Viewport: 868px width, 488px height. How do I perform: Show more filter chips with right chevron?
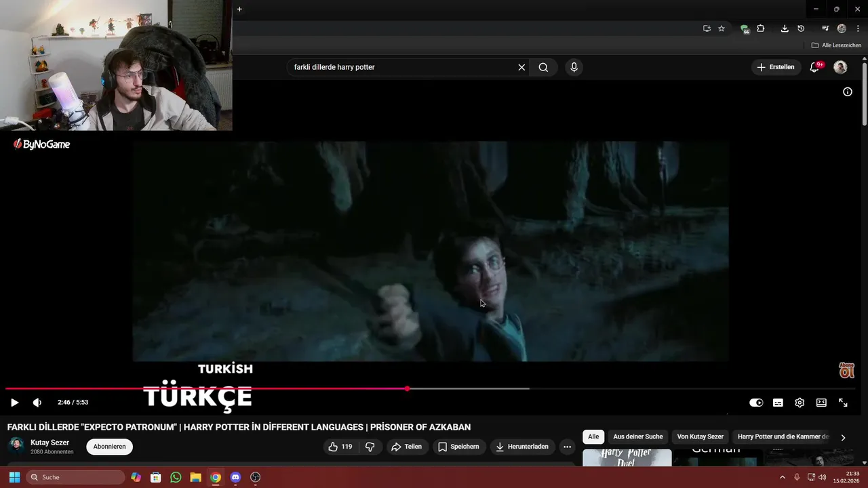(843, 437)
